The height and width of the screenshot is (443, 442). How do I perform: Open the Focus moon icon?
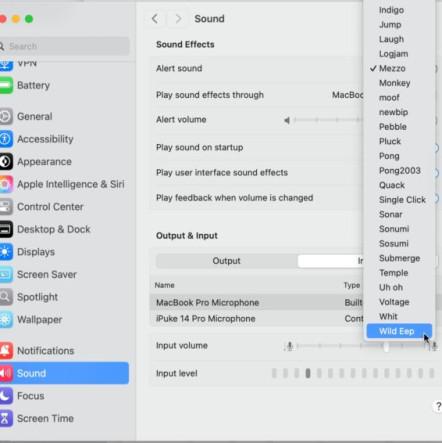(x=6, y=396)
